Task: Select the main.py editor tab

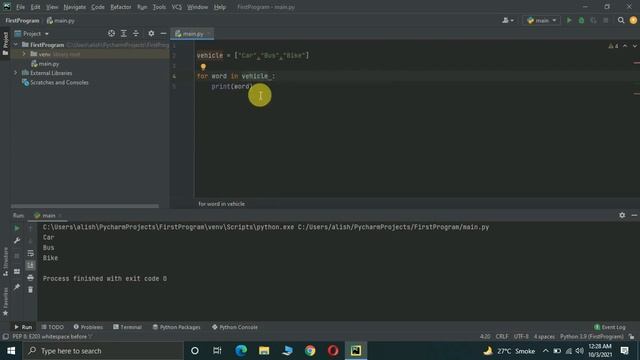Action: (x=192, y=34)
